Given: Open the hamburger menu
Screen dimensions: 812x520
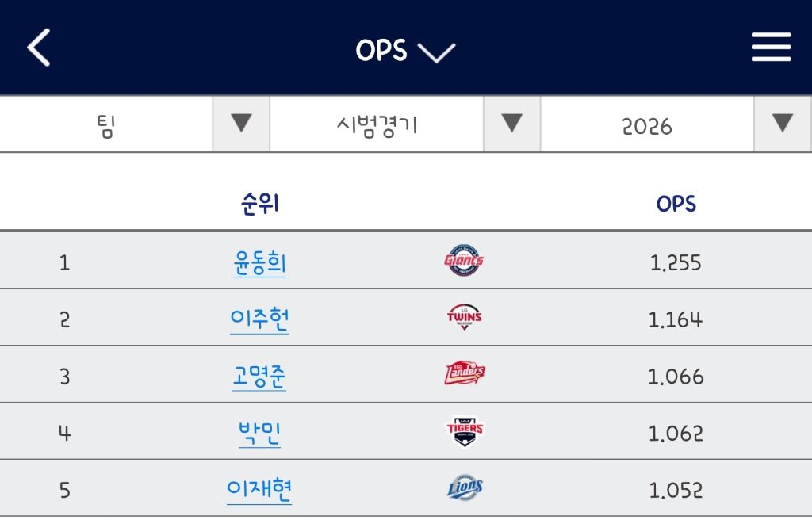Looking at the screenshot, I should pyautogui.click(x=771, y=47).
